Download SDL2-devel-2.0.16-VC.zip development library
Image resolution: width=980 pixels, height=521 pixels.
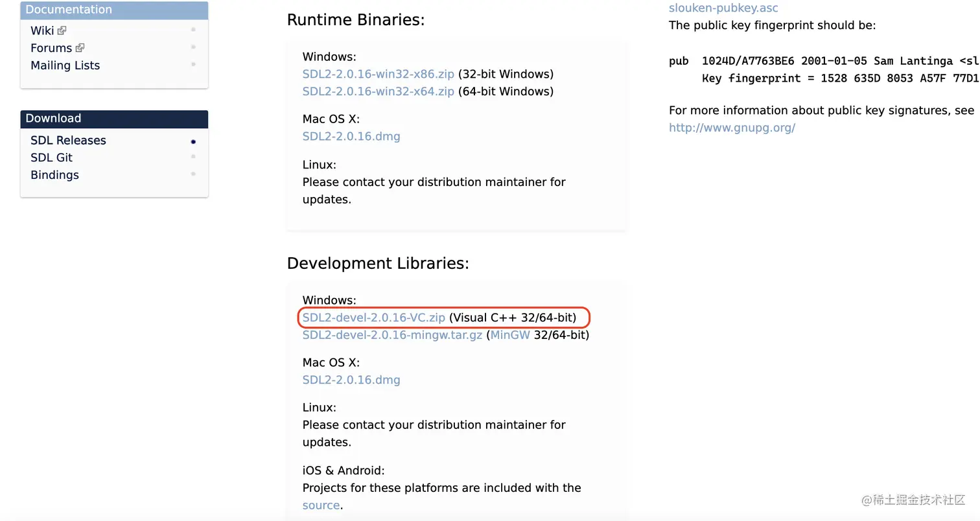pos(373,318)
